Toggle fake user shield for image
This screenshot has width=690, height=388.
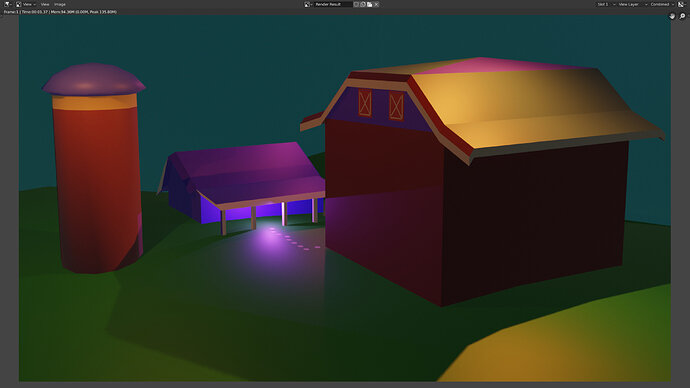point(356,4)
